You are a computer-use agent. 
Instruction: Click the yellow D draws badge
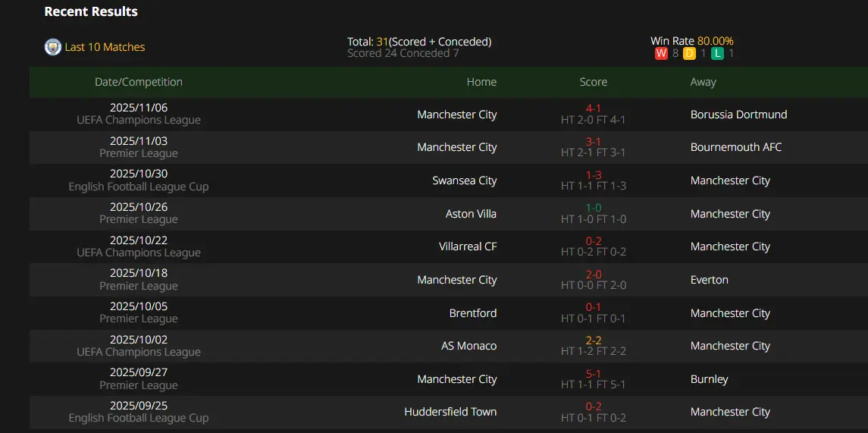pyautogui.click(x=689, y=53)
